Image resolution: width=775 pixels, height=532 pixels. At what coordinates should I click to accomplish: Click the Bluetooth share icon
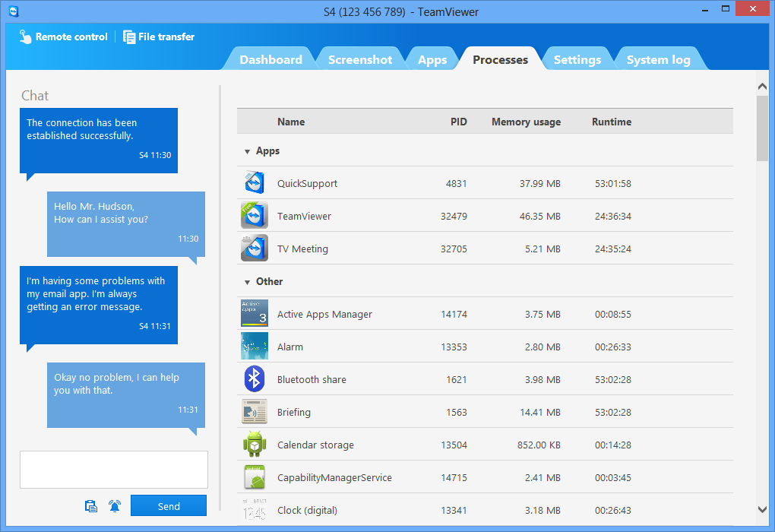[x=255, y=378]
